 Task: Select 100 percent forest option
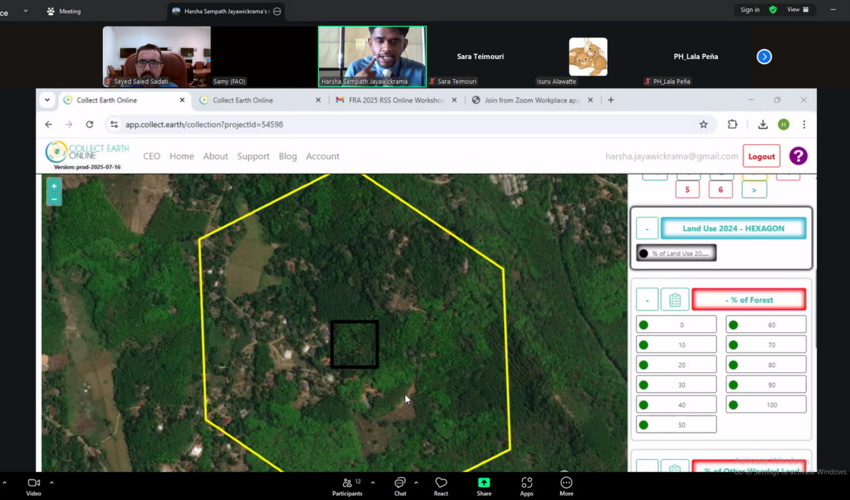pos(766,405)
